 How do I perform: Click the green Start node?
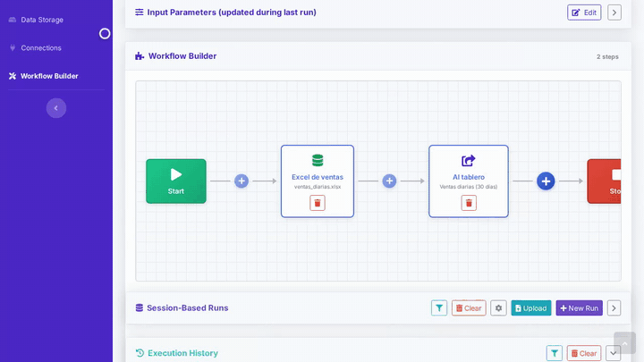176,181
